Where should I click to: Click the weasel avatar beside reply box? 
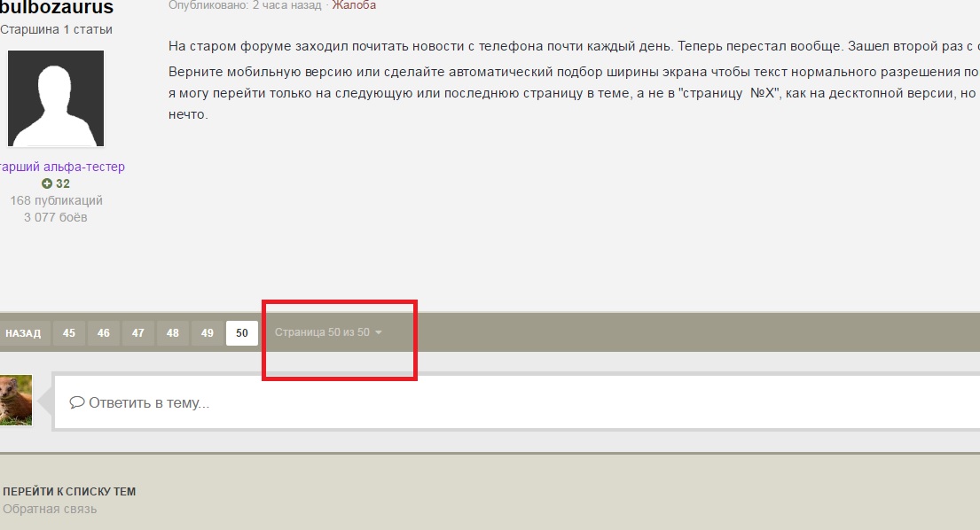15,400
